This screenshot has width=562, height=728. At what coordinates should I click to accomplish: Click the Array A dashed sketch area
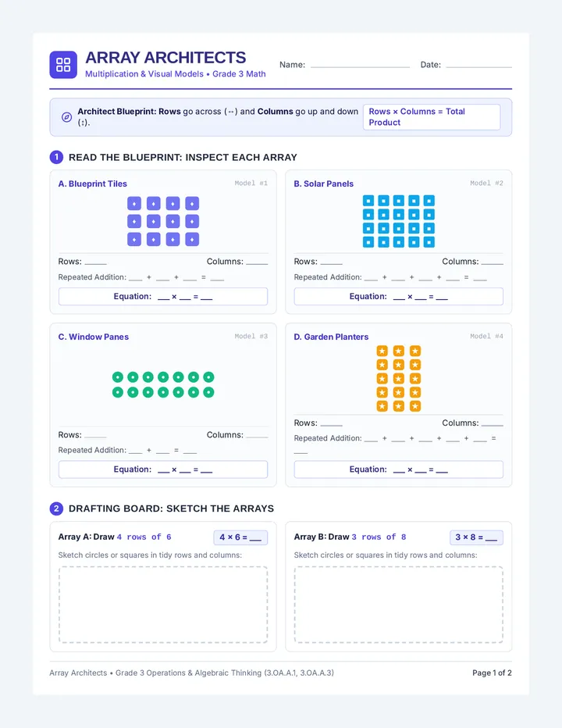(x=163, y=605)
